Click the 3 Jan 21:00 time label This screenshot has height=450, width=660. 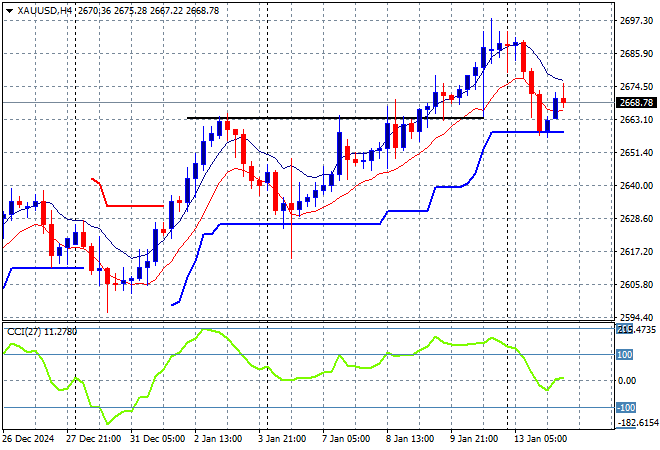tap(282, 439)
